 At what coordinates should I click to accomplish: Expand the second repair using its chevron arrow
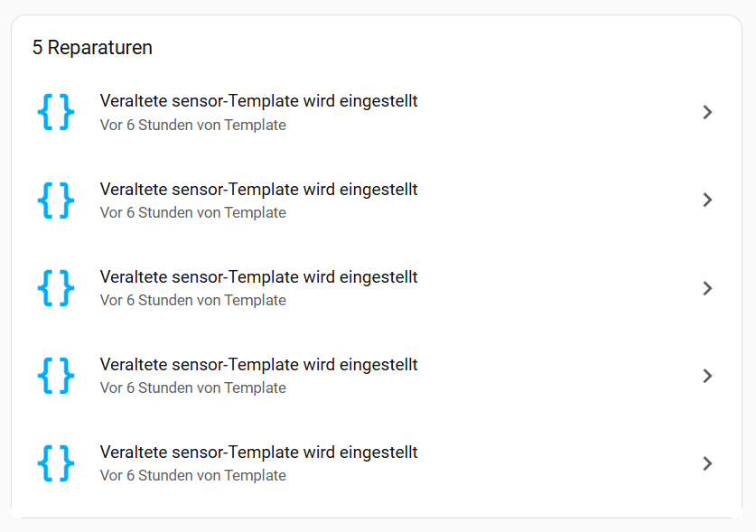(707, 200)
